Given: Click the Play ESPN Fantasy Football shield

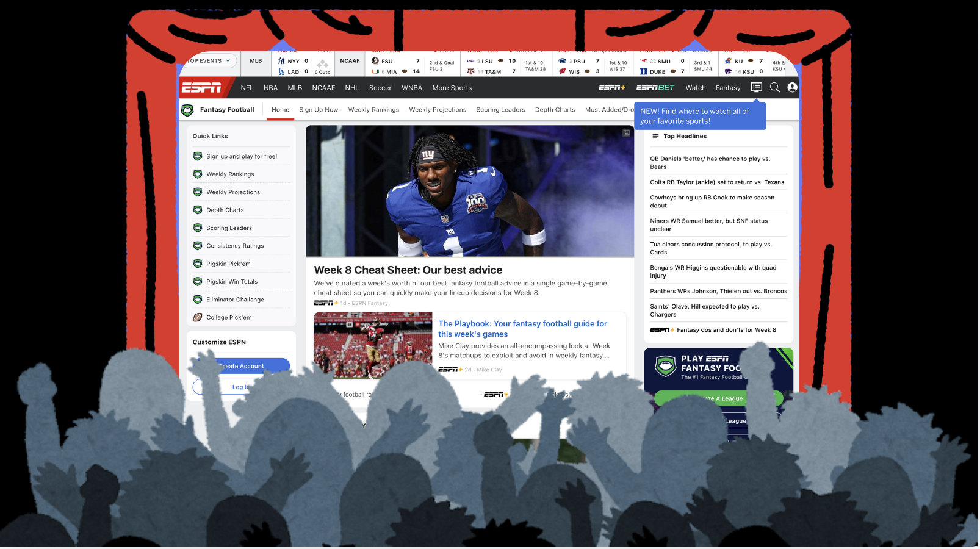Looking at the screenshot, I should (x=665, y=366).
